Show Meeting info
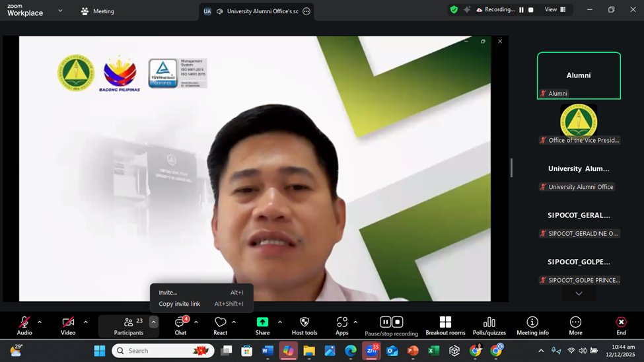 (532, 324)
